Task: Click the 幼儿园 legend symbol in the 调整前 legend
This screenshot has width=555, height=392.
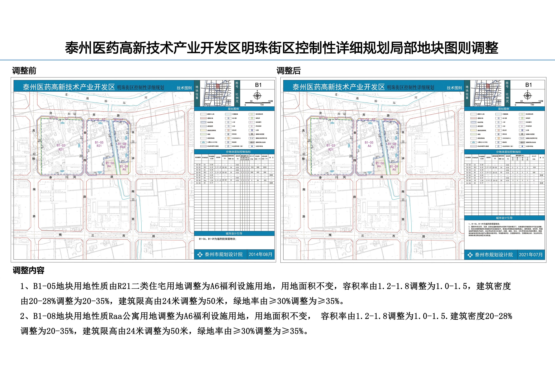Action: pos(229,118)
